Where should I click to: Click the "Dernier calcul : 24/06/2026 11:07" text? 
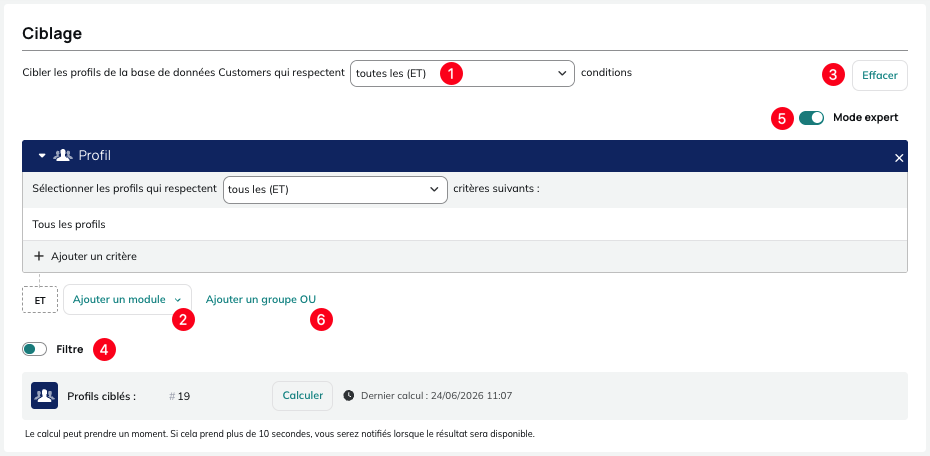437,396
